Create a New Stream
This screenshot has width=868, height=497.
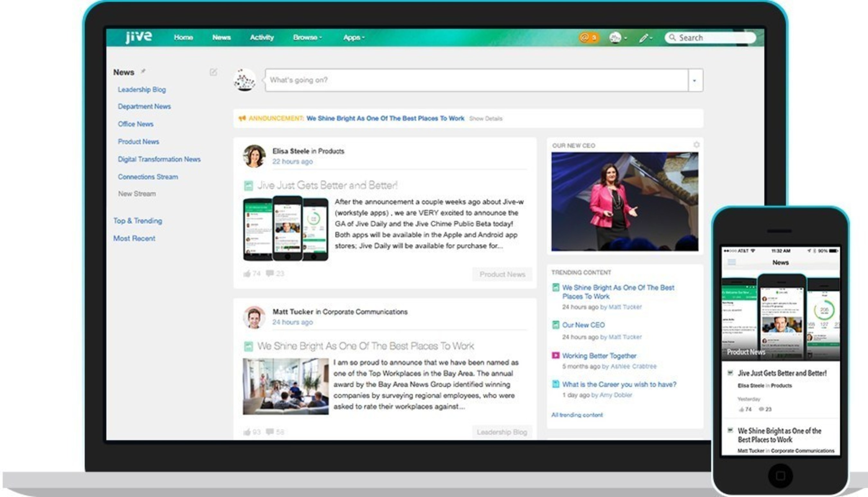coord(137,194)
